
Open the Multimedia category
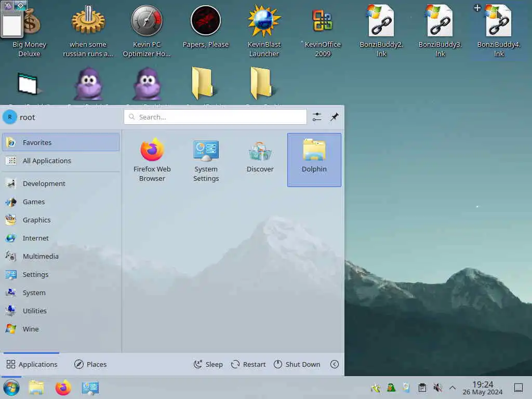coord(61,257)
